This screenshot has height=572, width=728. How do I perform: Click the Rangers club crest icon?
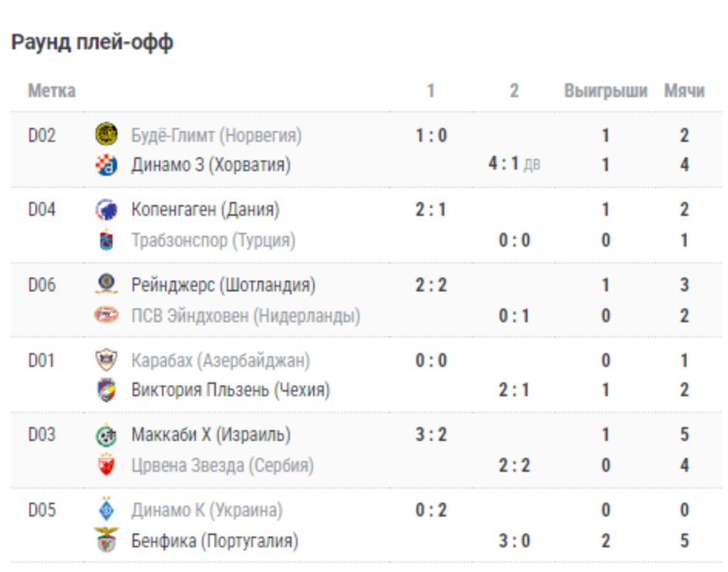click(106, 285)
